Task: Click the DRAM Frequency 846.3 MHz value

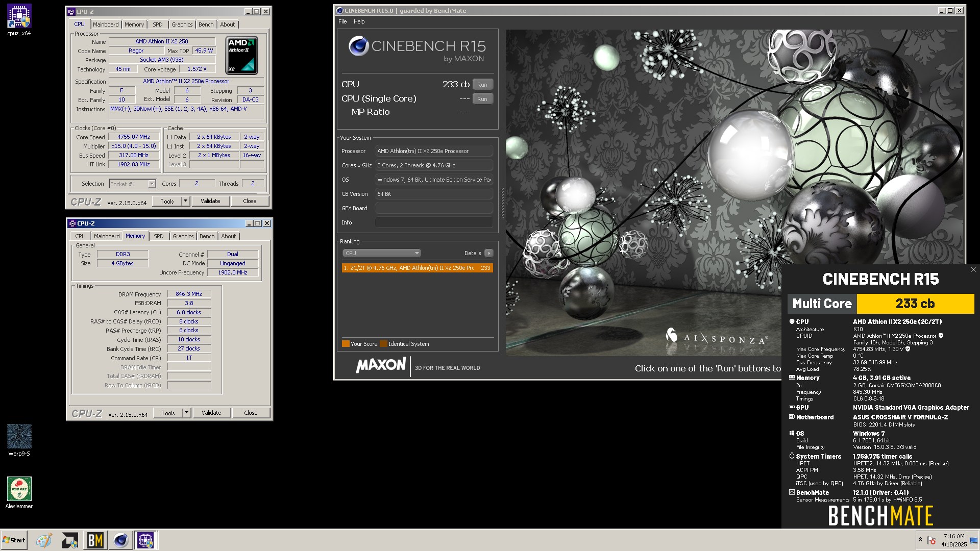Action: click(x=189, y=294)
